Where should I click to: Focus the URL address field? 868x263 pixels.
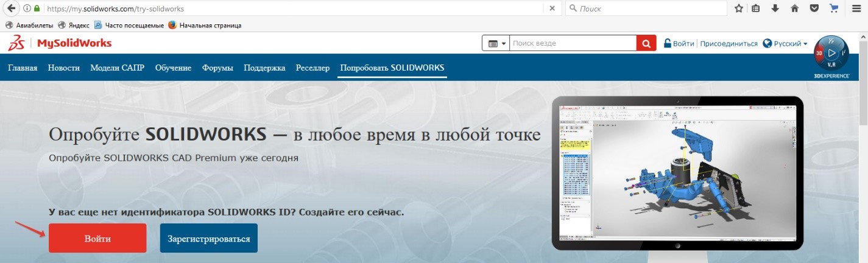click(x=292, y=9)
